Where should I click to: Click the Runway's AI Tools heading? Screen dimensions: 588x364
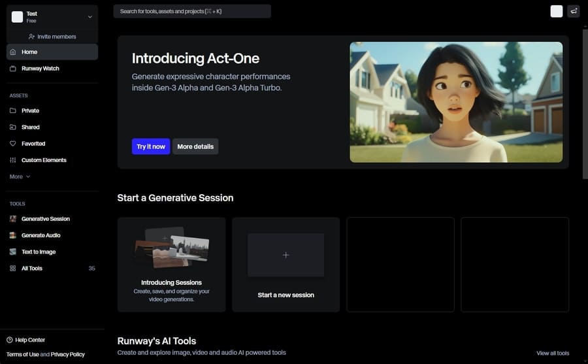click(157, 340)
